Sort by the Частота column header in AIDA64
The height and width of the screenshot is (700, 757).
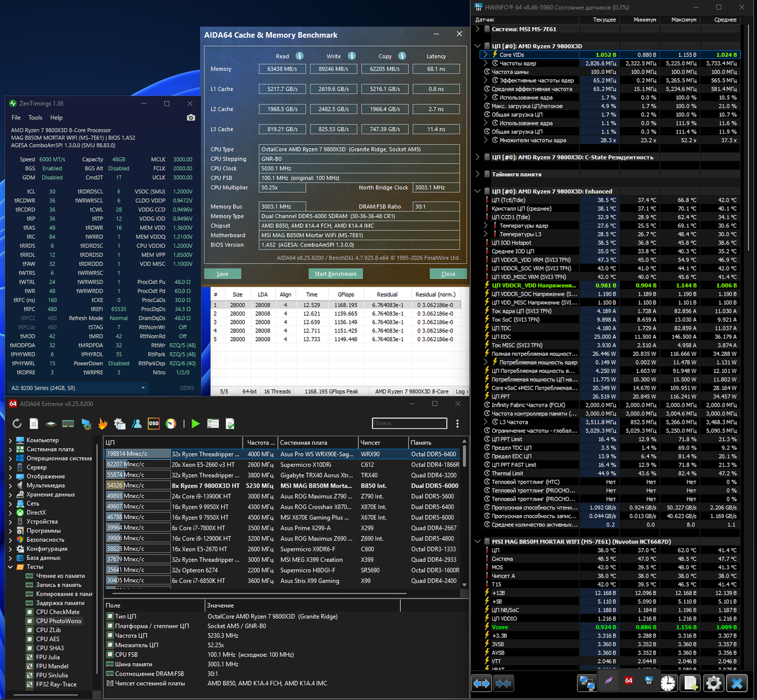pos(260,442)
